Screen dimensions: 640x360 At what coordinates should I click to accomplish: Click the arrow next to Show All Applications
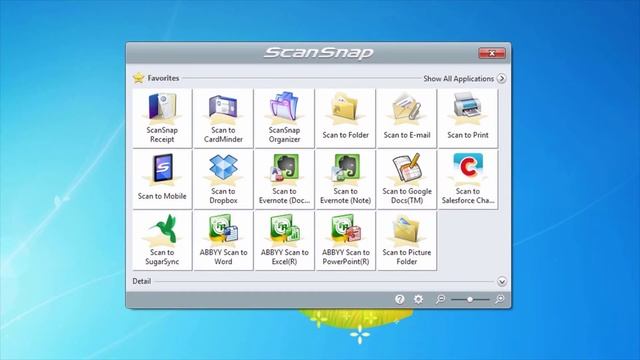click(502, 78)
